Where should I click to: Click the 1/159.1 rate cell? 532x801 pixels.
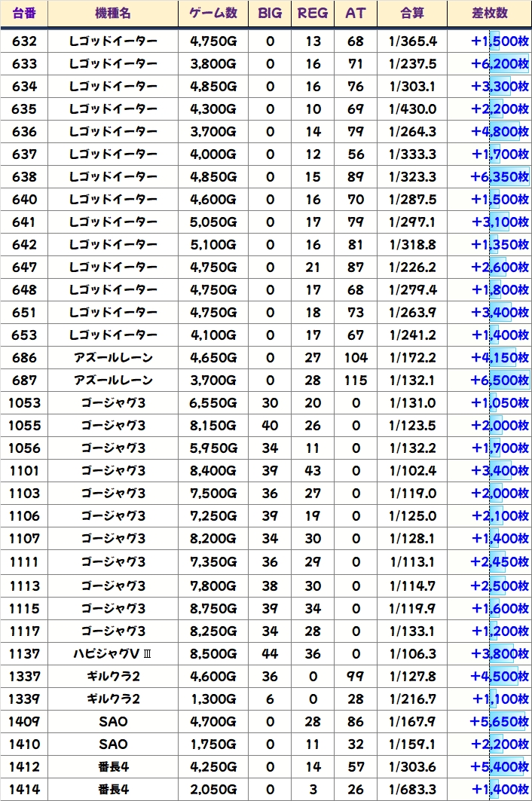click(x=412, y=744)
